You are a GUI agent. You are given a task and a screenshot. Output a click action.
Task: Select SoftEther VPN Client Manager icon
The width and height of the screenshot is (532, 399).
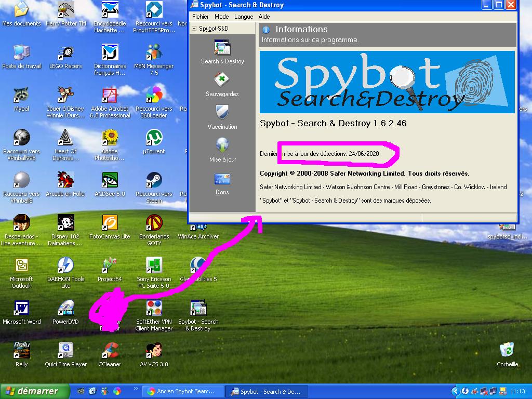[x=154, y=315]
